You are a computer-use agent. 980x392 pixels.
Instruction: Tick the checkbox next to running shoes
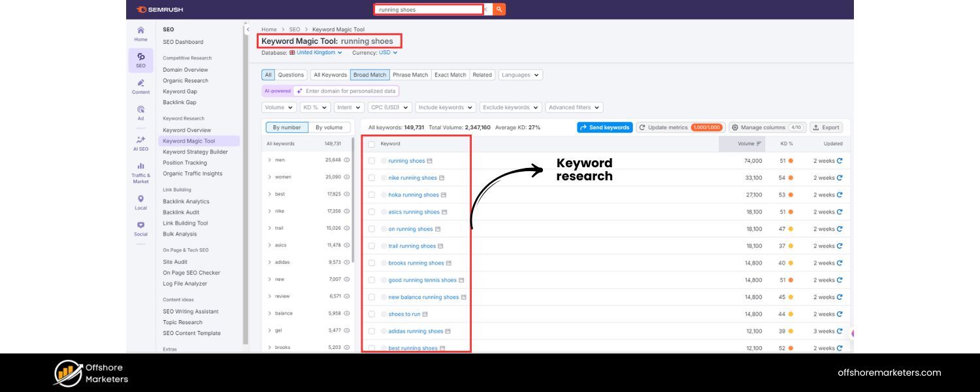click(372, 160)
